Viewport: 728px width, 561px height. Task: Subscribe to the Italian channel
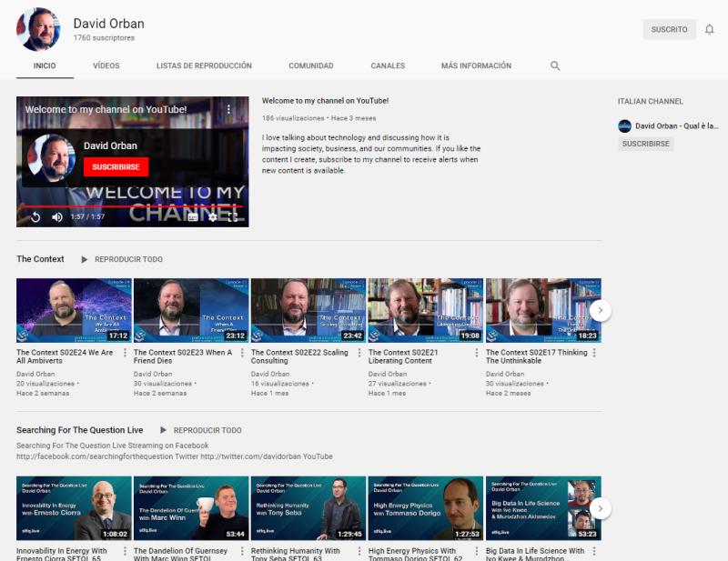646,144
